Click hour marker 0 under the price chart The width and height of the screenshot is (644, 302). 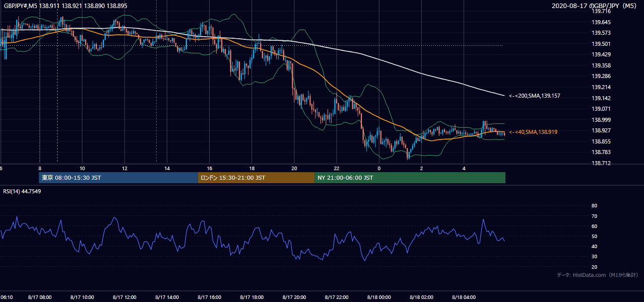(379, 169)
